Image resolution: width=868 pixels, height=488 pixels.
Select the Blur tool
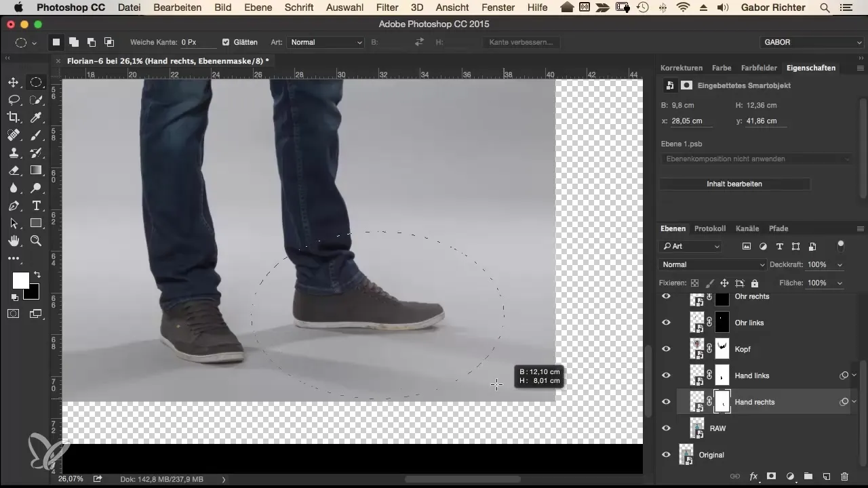pyautogui.click(x=14, y=188)
